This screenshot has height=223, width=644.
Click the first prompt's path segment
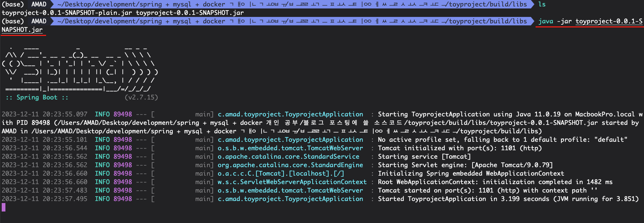pyautogui.click(x=292, y=4)
